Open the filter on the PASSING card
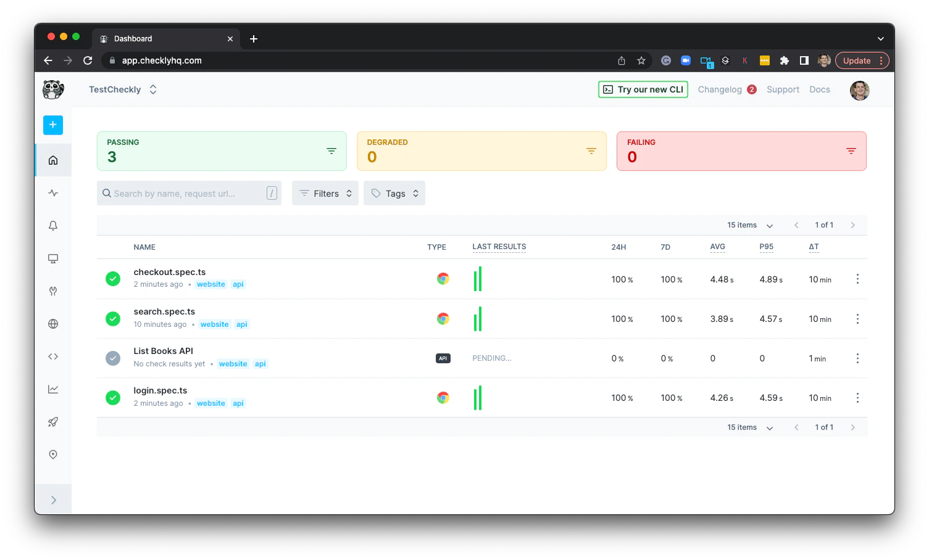This screenshot has height=560, width=929. coord(331,150)
